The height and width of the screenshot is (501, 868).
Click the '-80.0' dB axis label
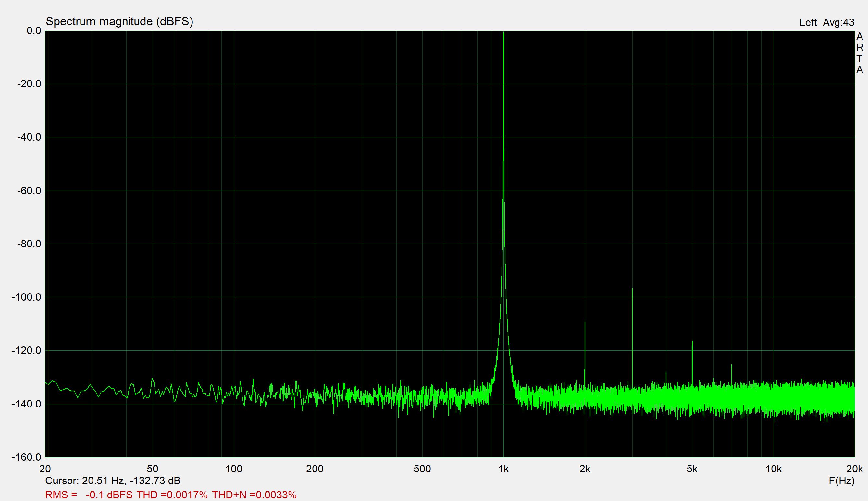pyautogui.click(x=29, y=244)
